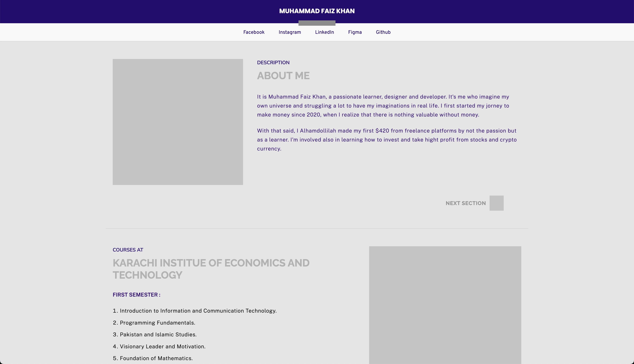This screenshot has width=634, height=364.
Task: Click the COURSES AT label
Action: 128,250
